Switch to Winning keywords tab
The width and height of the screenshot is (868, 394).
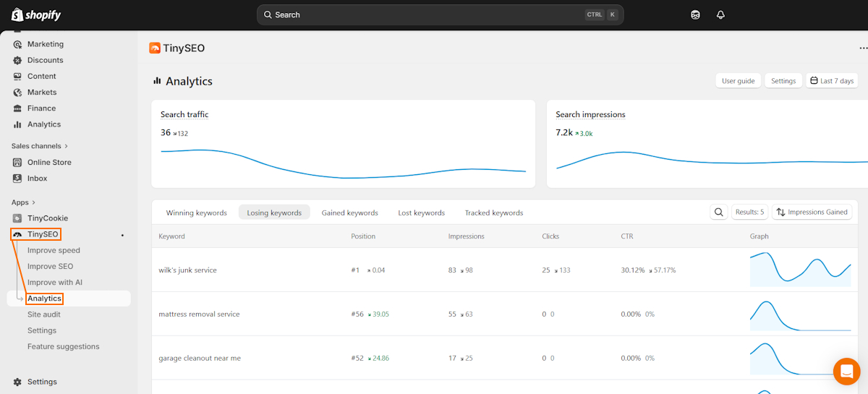click(197, 213)
